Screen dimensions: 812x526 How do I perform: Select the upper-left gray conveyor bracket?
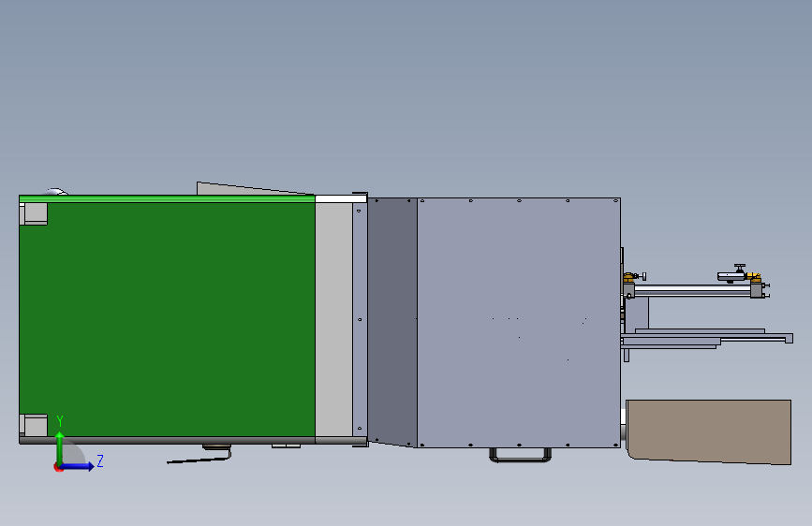[34, 213]
